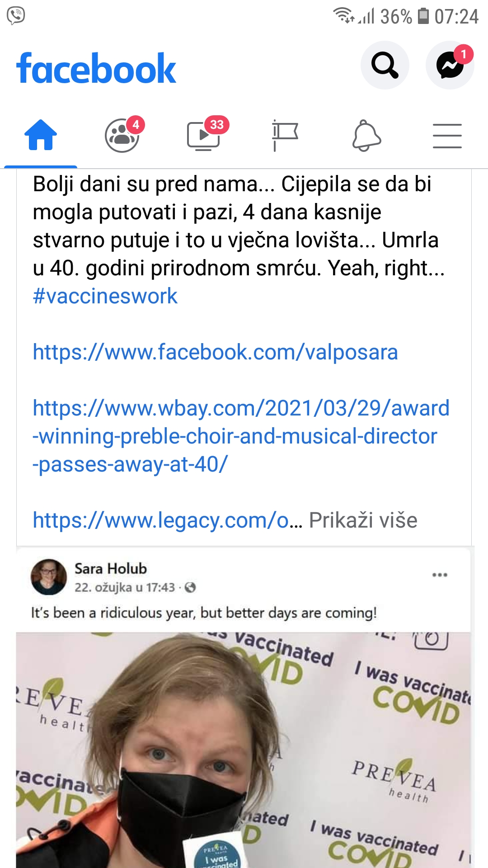Open the Groups tab with 4 notifications
Image resolution: width=488 pixels, height=868 pixels.
click(x=123, y=134)
